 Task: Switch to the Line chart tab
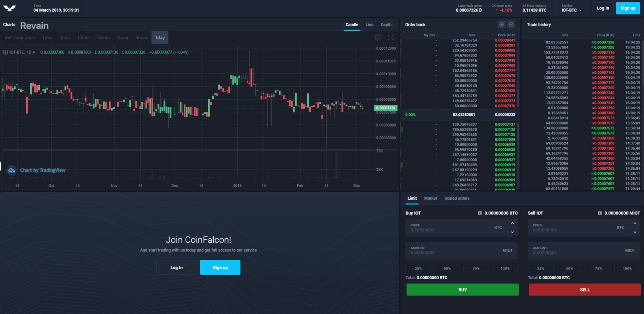point(369,25)
